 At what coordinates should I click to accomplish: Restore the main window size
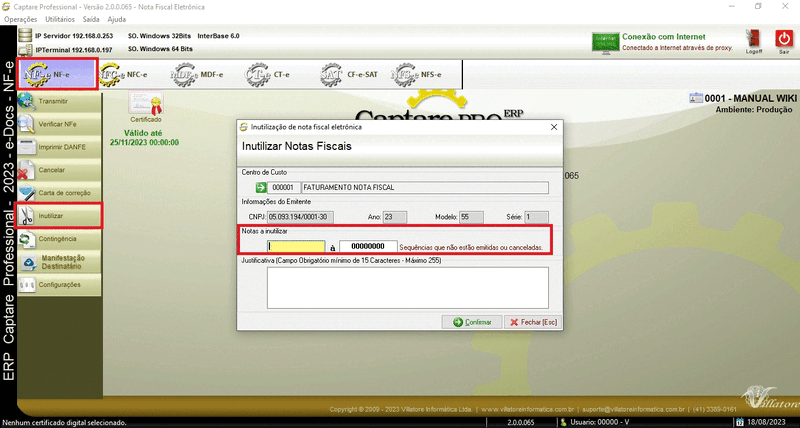[x=758, y=7]
